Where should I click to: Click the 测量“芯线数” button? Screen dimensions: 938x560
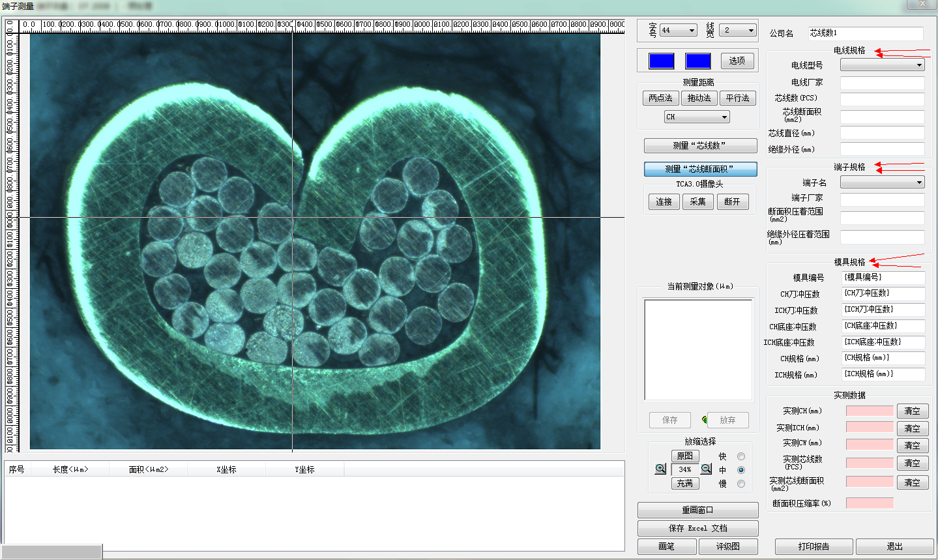pyautogui.click(x=700, y=146)
